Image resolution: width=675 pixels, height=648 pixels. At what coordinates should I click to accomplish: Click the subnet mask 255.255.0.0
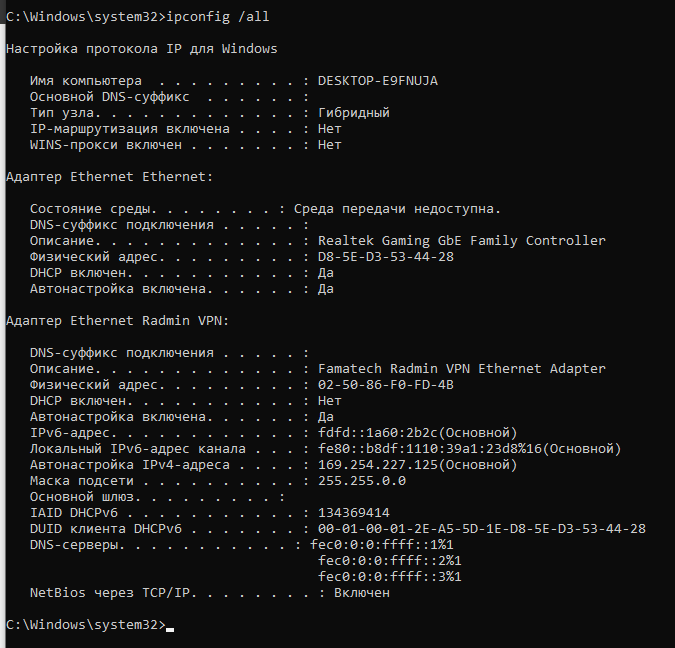point(362,481)
